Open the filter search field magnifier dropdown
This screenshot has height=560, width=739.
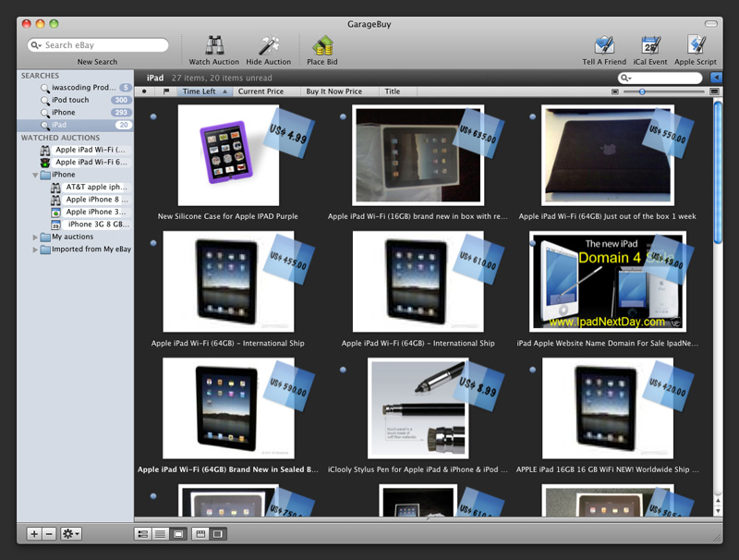626,78
